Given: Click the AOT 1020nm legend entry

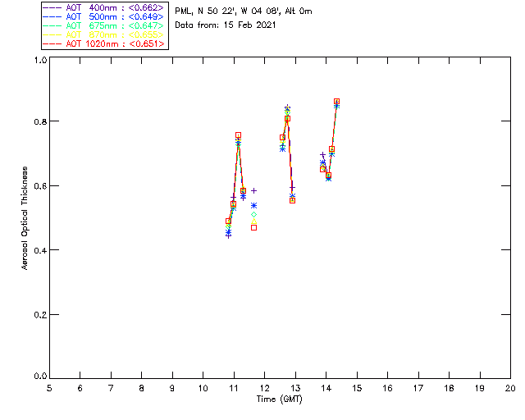Looking at the screenshot, I should [103, 43].
